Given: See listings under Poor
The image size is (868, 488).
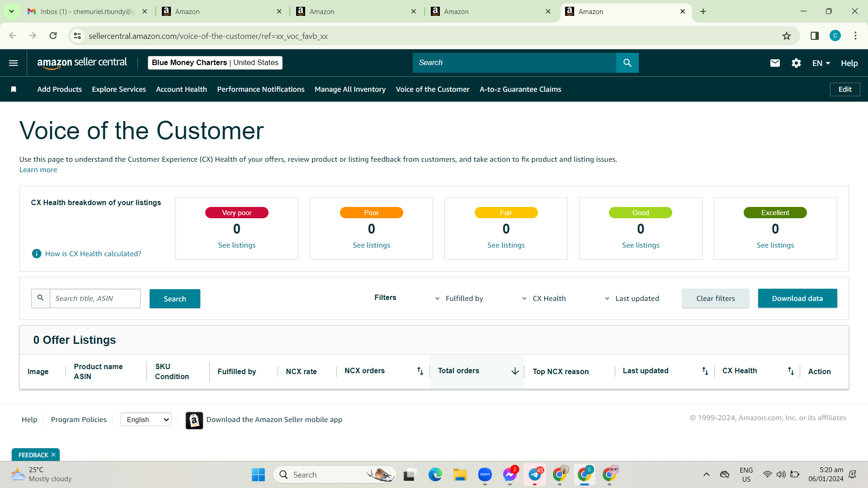Looking at the screenshot, I should 371,245.
